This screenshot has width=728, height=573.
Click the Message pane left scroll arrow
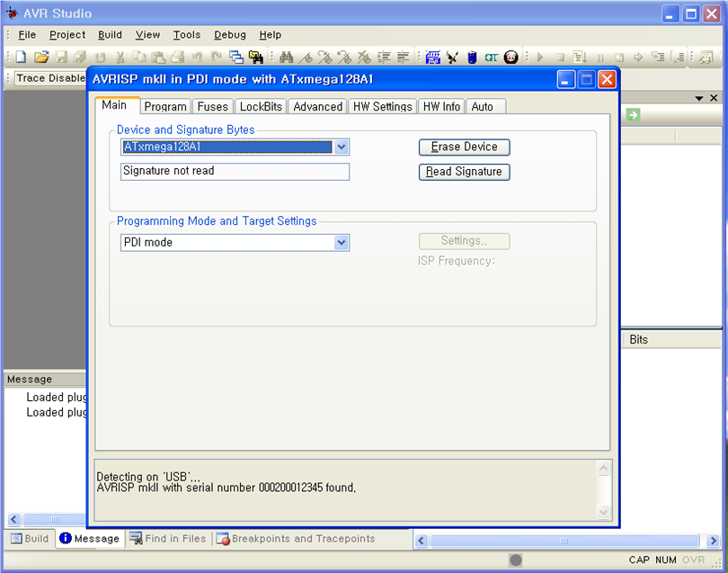[x=13, y=519]
